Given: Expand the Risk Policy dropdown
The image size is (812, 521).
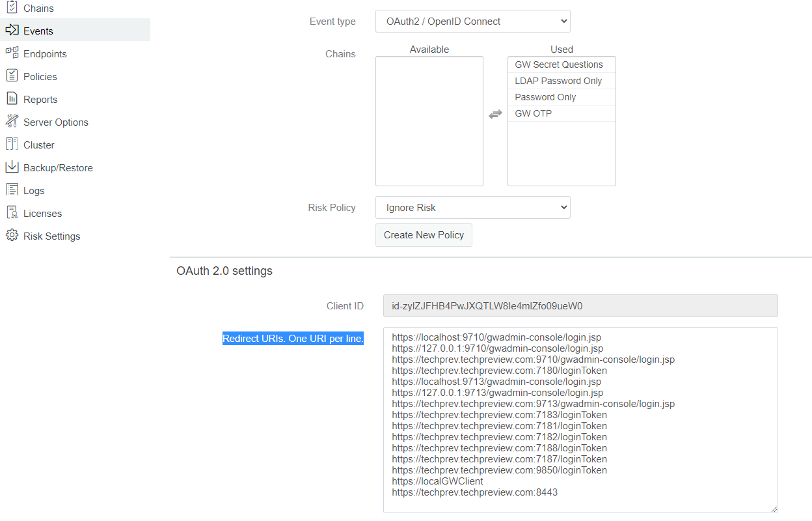Looking at the screenshot, I should point(472,208).
